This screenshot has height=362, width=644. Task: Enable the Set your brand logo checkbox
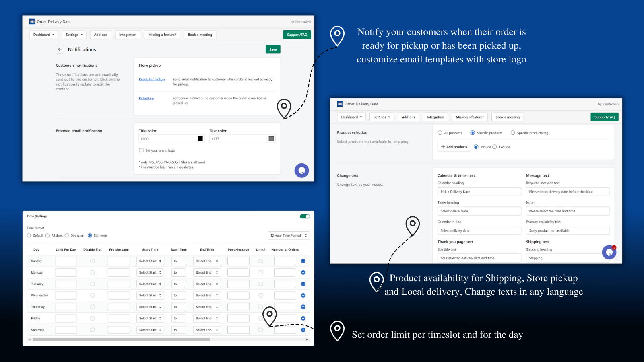[141, 150]
